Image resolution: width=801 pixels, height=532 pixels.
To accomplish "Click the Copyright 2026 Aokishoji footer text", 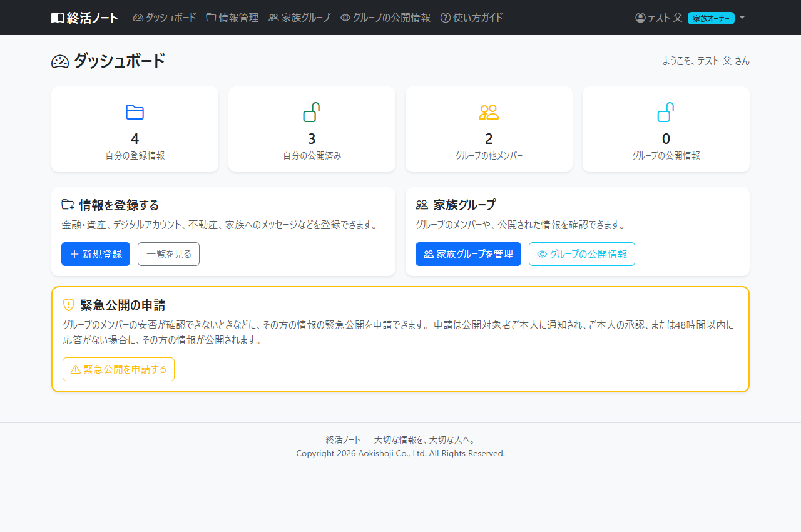I will pyautogui.click(x=400, y=453).
